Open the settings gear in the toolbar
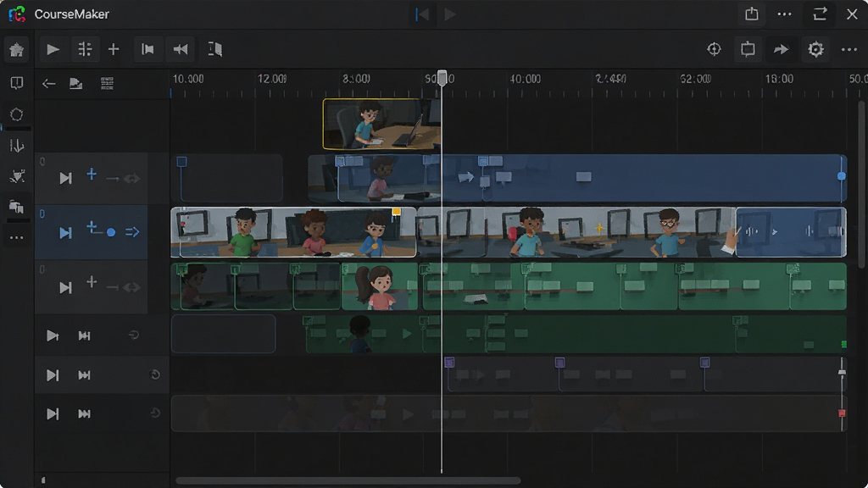This screenshot has height=488, width=868. click(815, 49)
